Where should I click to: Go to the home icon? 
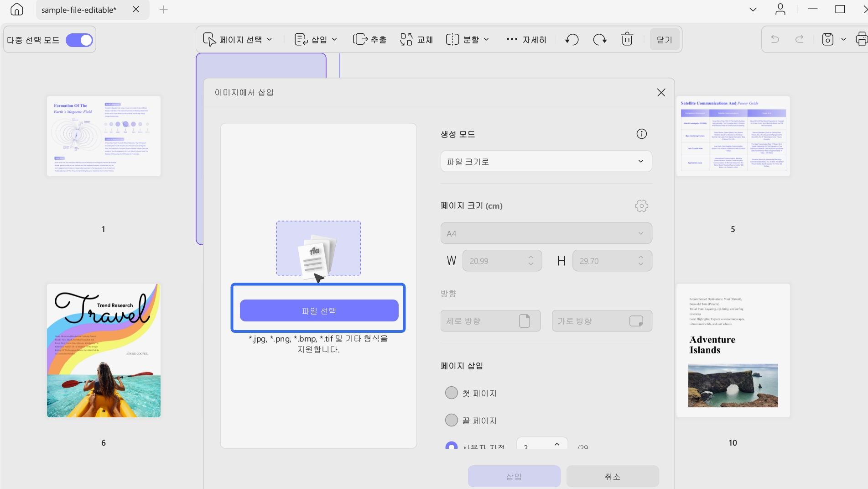click(x=17, y=9)
